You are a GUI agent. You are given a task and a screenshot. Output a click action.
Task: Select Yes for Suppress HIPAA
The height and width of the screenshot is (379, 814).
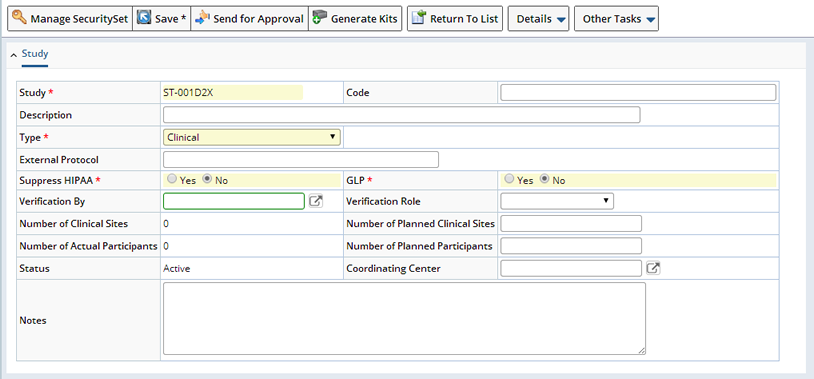[x=172, y=180]
